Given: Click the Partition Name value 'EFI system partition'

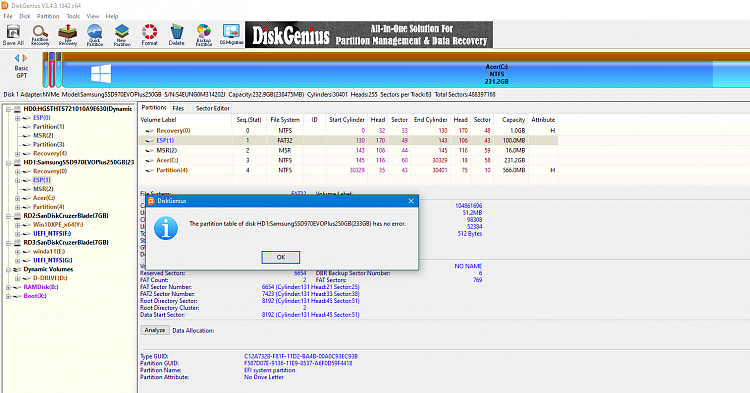Looking at the screenshot, I should pos(270,371).
